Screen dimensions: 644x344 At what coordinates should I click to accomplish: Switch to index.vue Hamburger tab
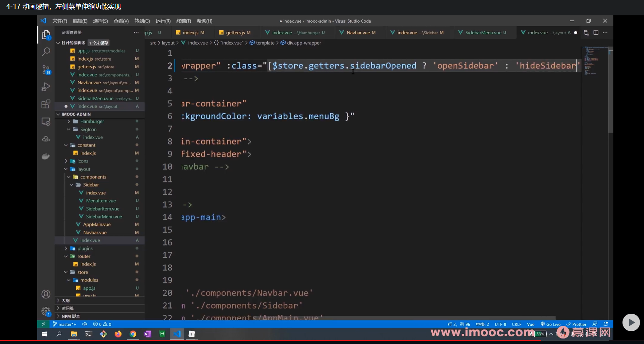[297, 33]
